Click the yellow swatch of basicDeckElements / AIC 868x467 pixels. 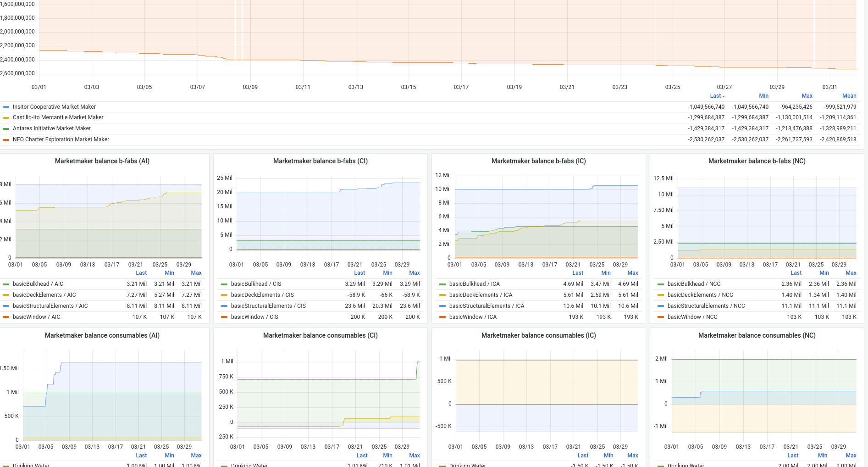coord(6,295)
